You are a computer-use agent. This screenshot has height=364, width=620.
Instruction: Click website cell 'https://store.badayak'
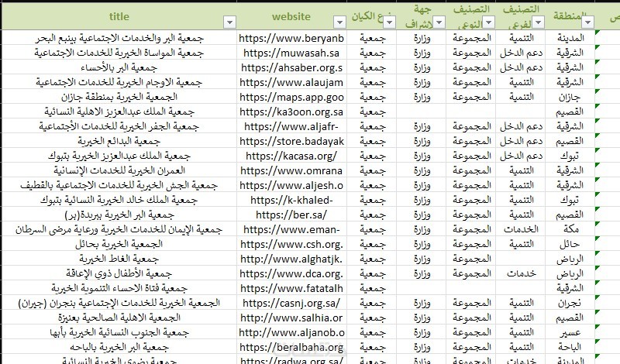291,141
